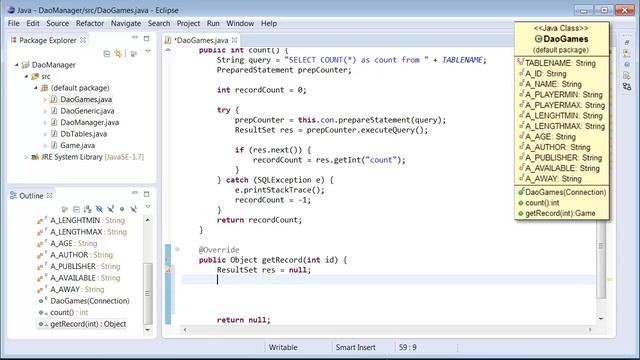
Task: Click the Writable status bar entry
Action: 283,347
